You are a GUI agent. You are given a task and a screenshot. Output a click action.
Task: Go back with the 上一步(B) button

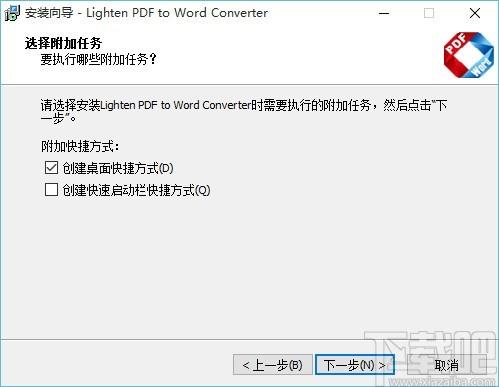[x=272, y=365]
